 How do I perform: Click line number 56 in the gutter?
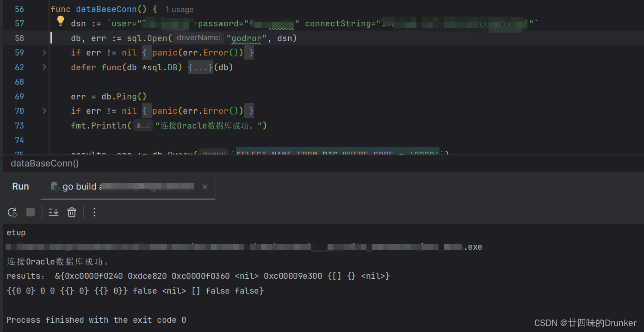click(19, 9)
